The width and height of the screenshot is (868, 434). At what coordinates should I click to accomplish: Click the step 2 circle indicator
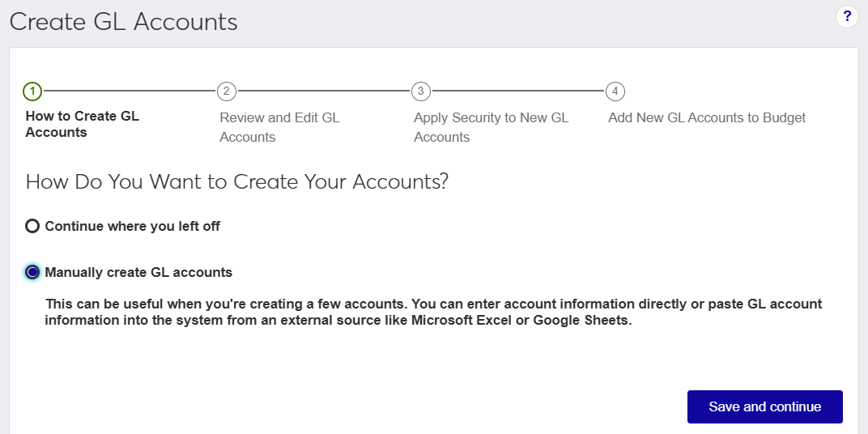click(x=227, y=91)
